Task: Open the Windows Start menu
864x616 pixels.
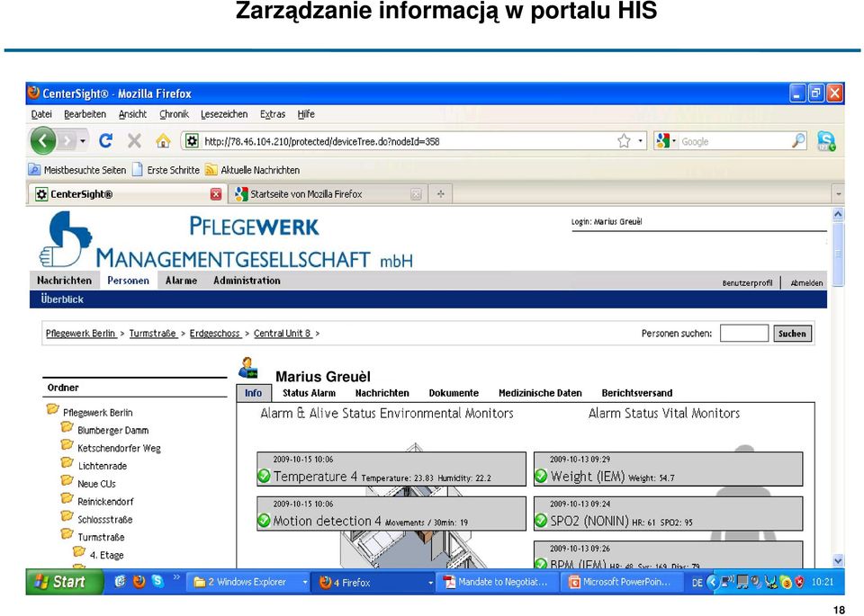Action: point(65,582)
